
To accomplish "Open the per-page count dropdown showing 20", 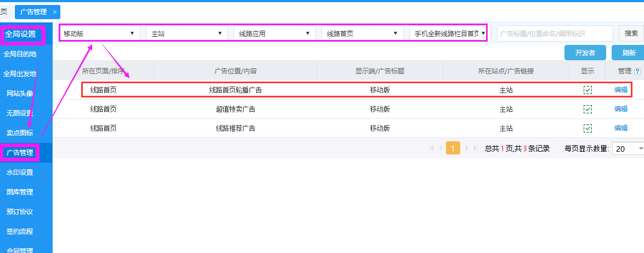I will click(x=629, y=148).
